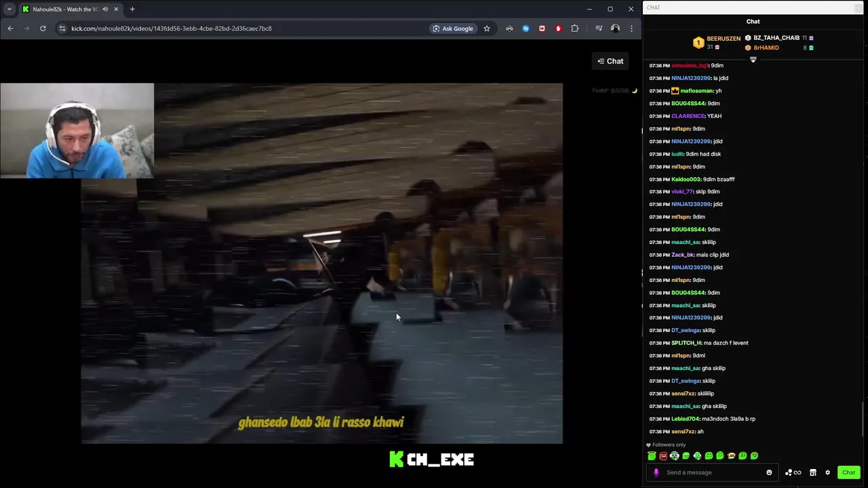Click the 'mais clip jdid' message

(713, 255)
